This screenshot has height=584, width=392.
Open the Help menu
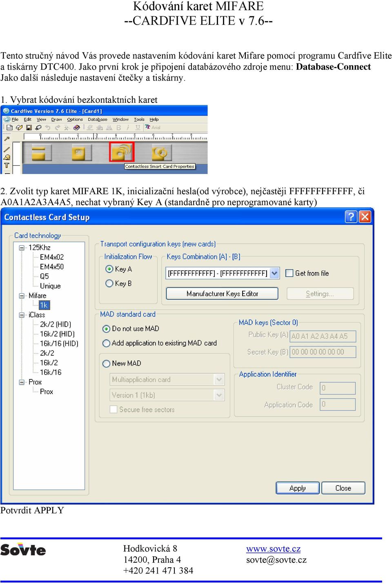[x=154, y=120]
